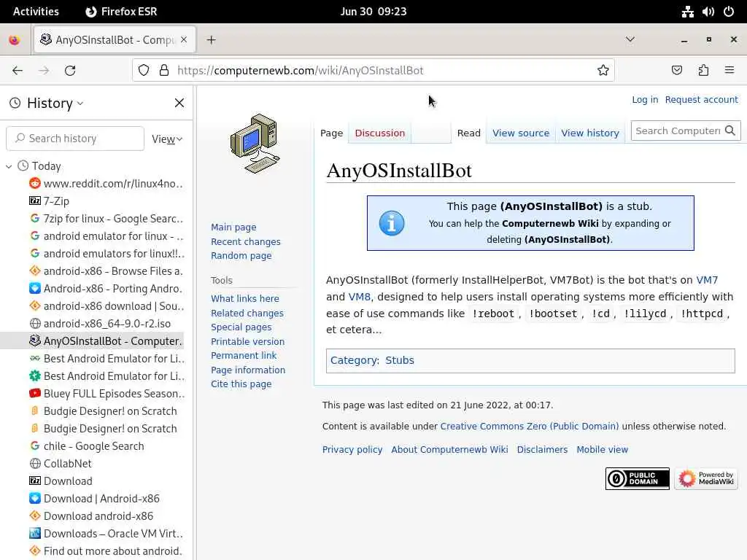Open a new tab
The width and height of the screenshot is (747, 560).
211,40
